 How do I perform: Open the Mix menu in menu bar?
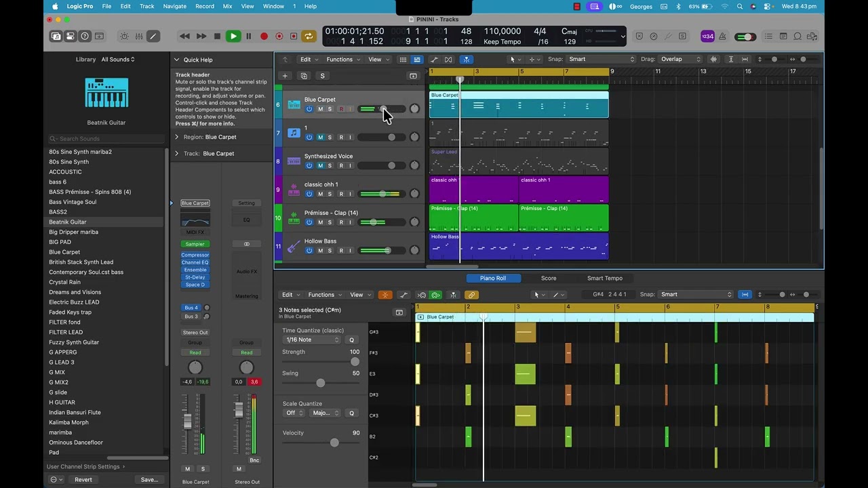[227, 6]
